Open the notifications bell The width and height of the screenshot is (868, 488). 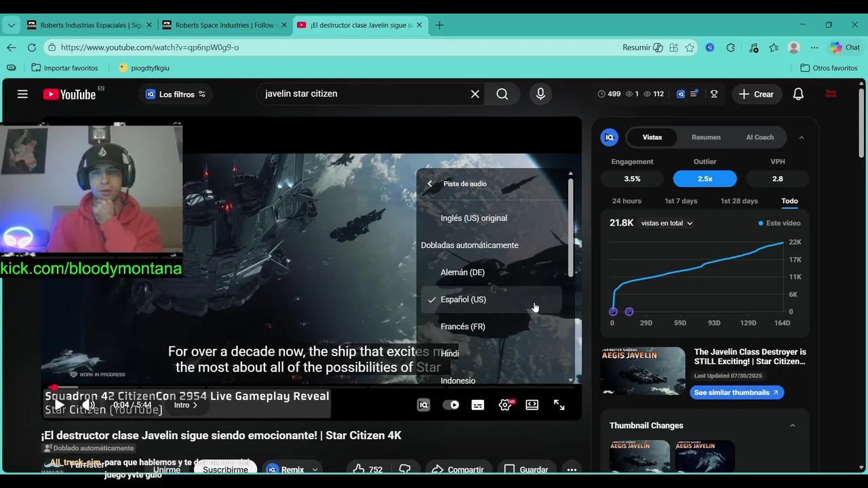pyautogui.click(x=798, y=94)
